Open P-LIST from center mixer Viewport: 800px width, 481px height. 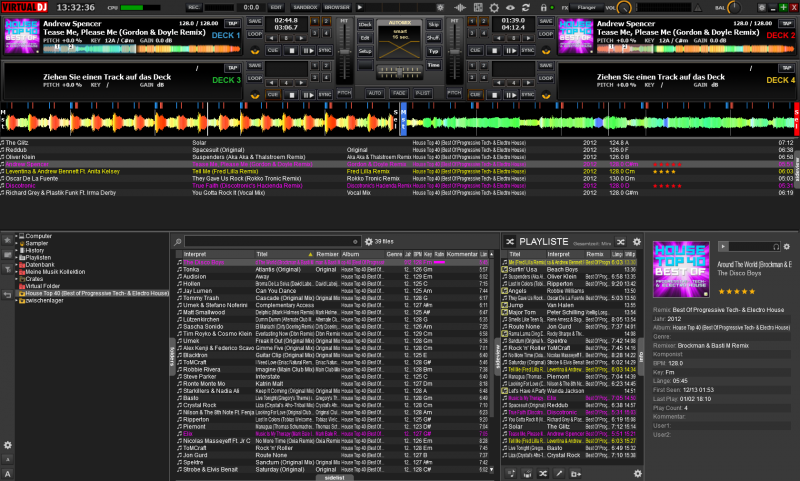pyautogui.click(x=423, y=93)
